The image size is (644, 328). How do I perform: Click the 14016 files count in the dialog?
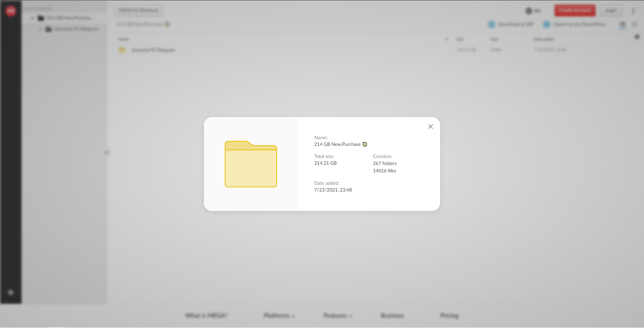coord(384,171)
